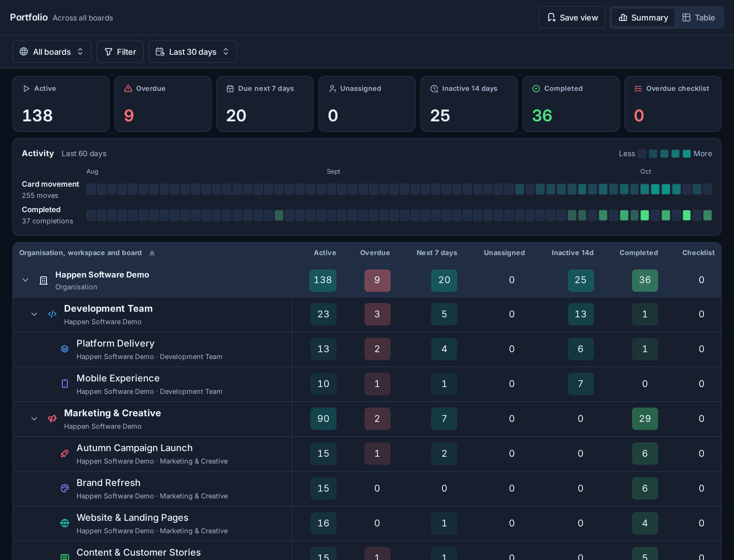Click the Brand Refresh palette icon

tap(65, 488)
